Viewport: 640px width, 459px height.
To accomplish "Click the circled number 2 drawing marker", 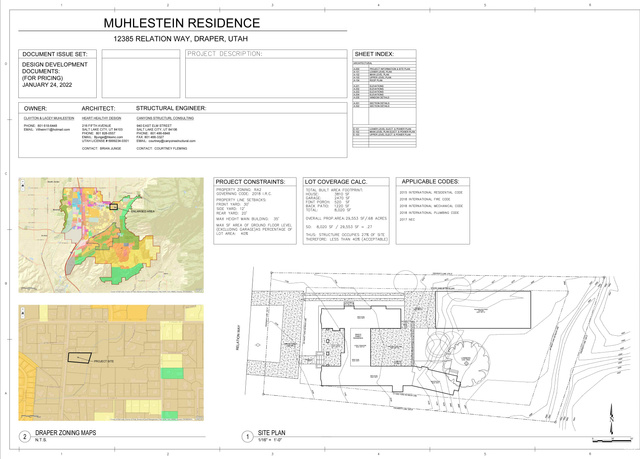I will pos(24,437).
